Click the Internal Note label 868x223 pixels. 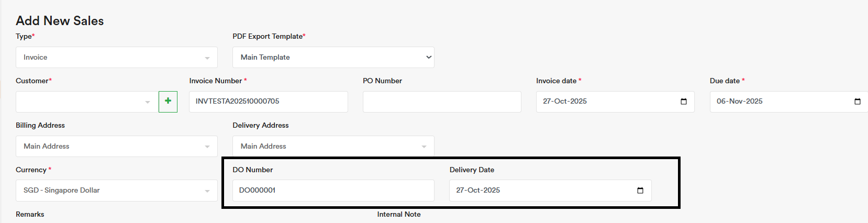(398, 215)
